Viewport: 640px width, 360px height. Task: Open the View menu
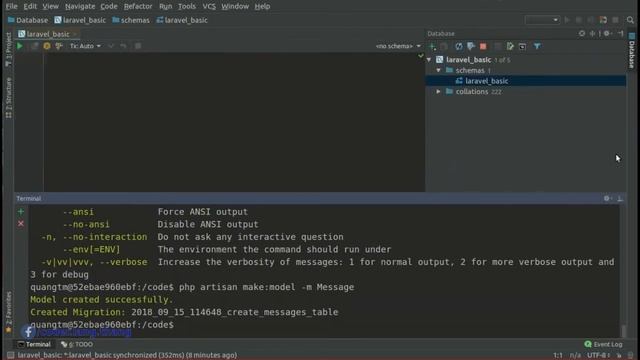(51, 7)
